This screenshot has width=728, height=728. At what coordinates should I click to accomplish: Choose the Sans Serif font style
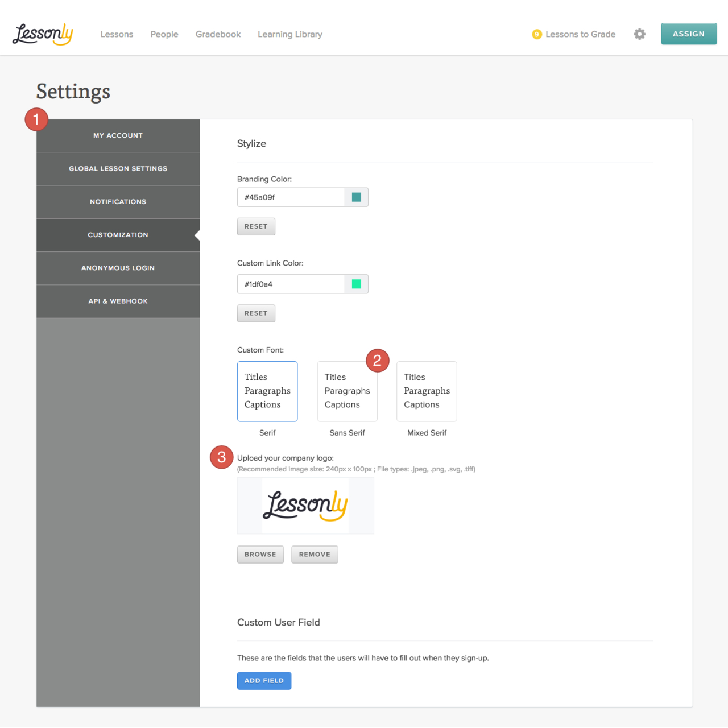click(x=347, y=391)
